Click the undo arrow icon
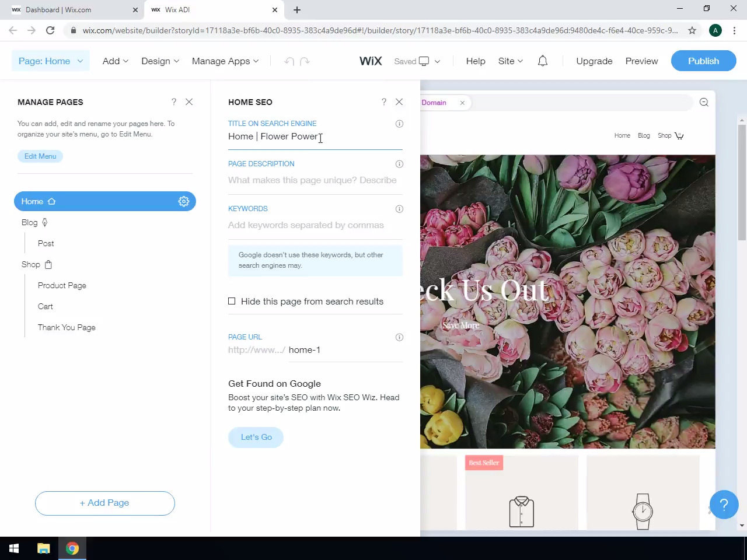The image size is (747, 560). (289, 61)
